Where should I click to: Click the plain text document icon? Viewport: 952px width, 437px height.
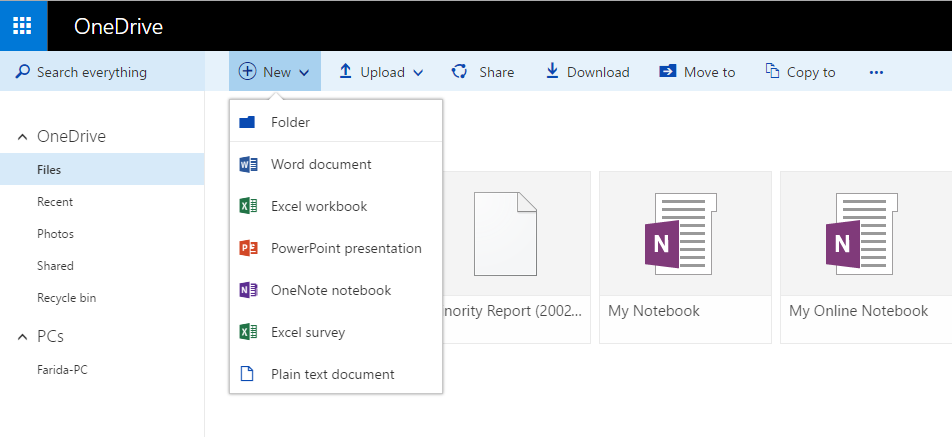tap(246, 374)
